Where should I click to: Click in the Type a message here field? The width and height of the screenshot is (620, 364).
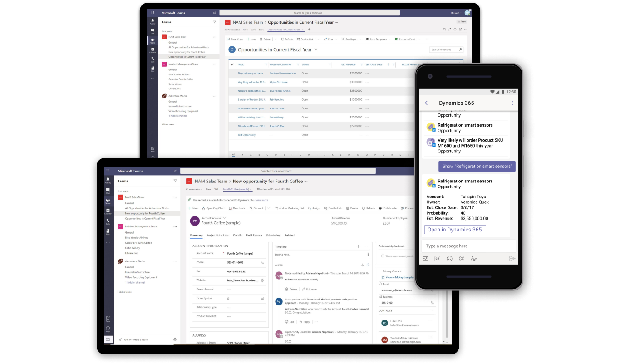tap(469, 246)
